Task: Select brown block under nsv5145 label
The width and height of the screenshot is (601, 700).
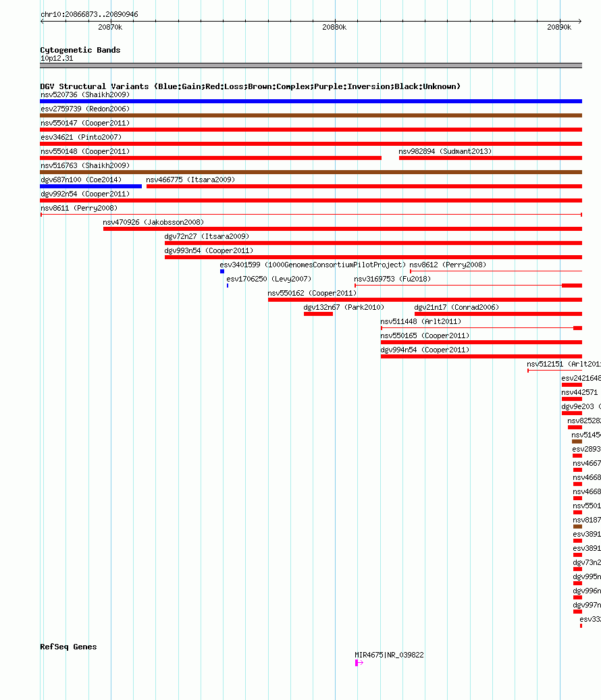Action: (577, 441)
